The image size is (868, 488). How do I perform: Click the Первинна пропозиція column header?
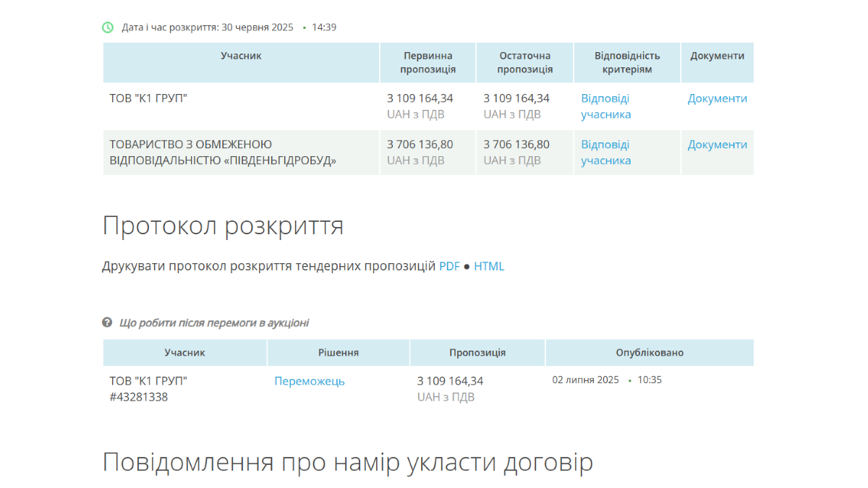[428, 63]
